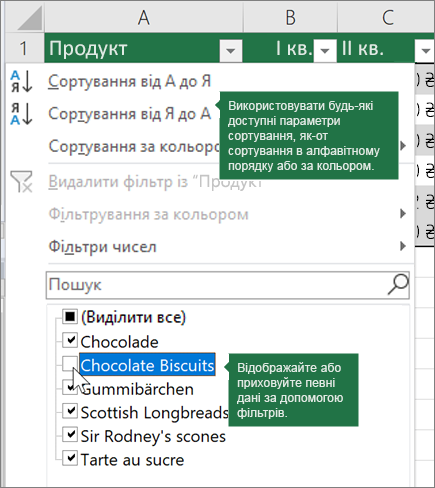Open the I кв. column filter dropdown
The height and width of the screenshot is (488, 435).
click(324, 51)
